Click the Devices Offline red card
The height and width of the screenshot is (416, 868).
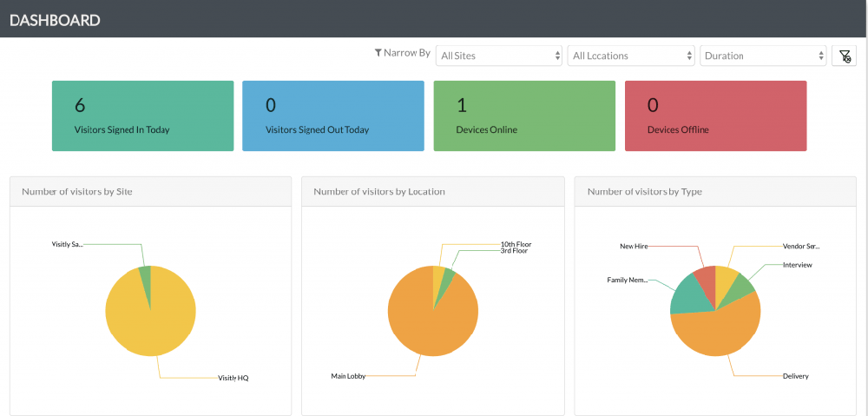click(716, 116)
